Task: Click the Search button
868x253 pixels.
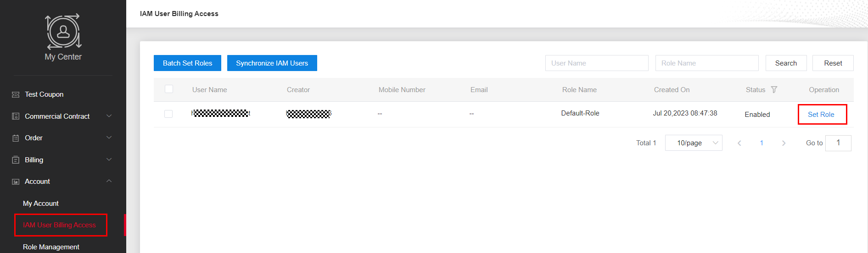Action: (786, 63)
